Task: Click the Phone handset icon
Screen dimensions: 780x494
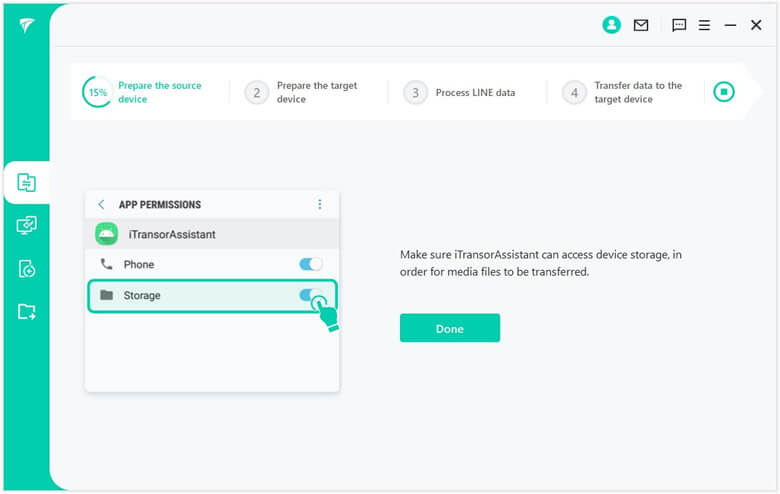Action: coord(106,264)
